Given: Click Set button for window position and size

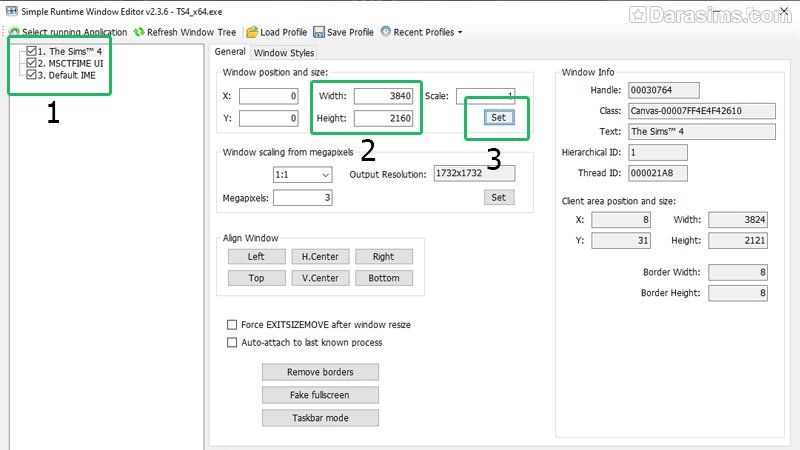Looking at the screenshot, I should pos(498,117).
